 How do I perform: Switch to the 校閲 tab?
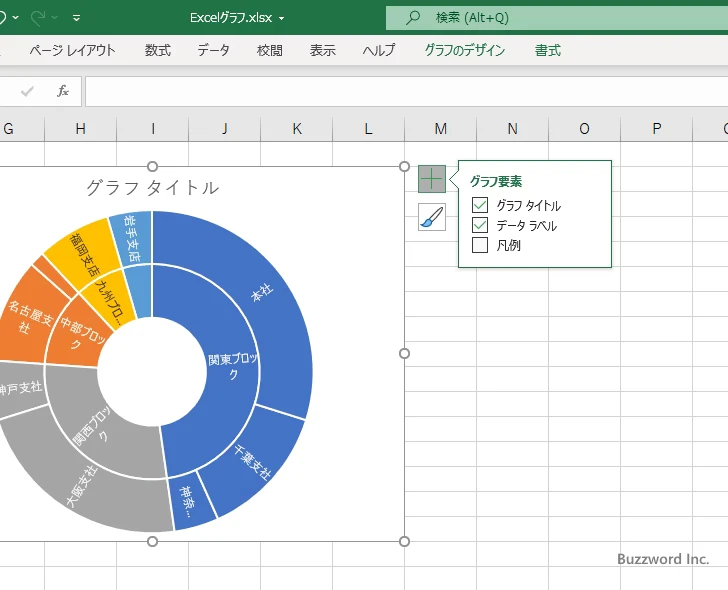click(x=270, y=50)
